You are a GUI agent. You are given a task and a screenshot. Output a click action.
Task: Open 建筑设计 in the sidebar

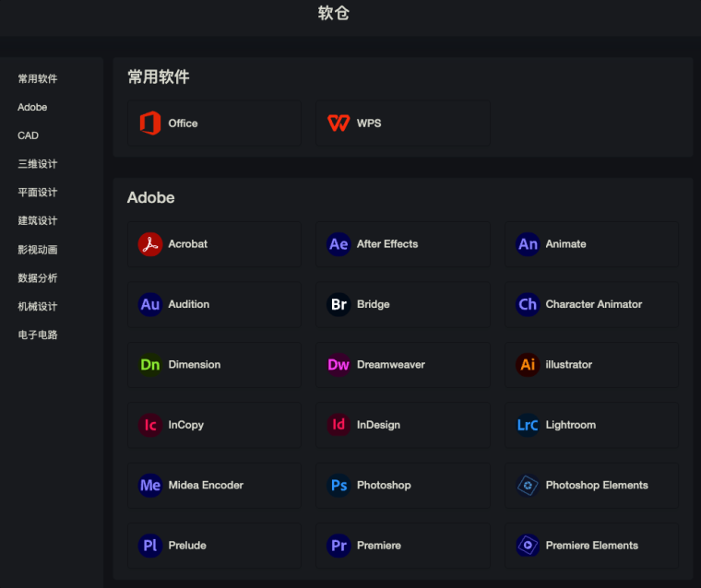(x=38, y=220)
